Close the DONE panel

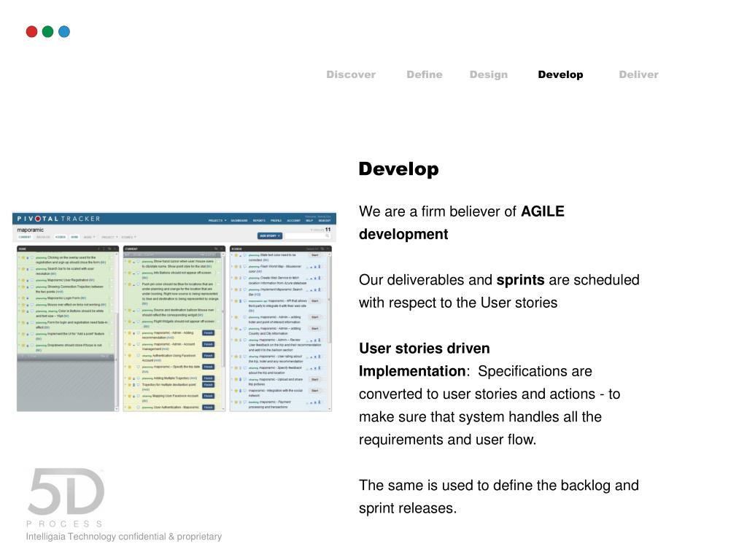click(x=115, y=249)
